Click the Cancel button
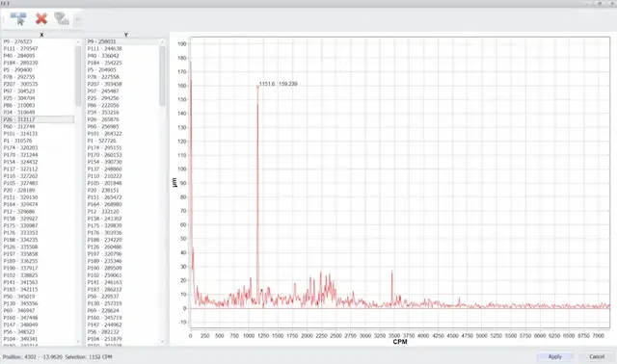 coord(597,356)
